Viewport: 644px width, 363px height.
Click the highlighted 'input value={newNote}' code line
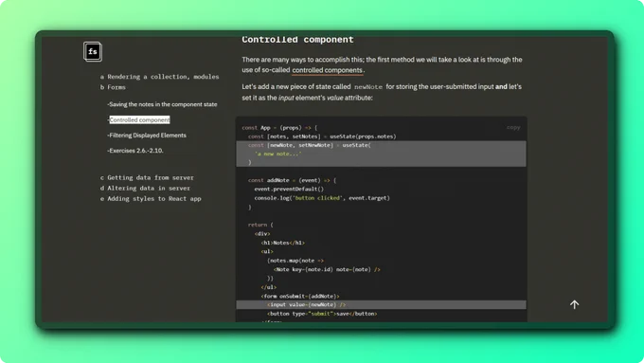[x=381, y=304]
